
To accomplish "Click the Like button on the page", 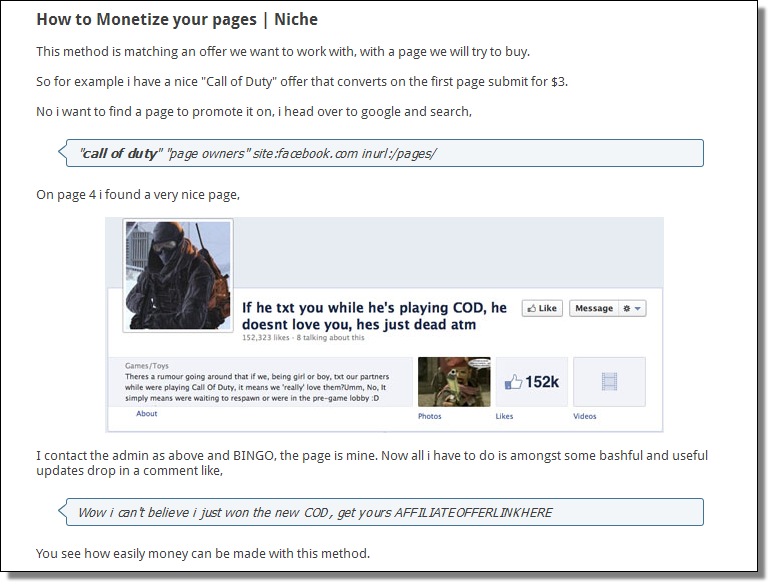I will coord(542,308).
